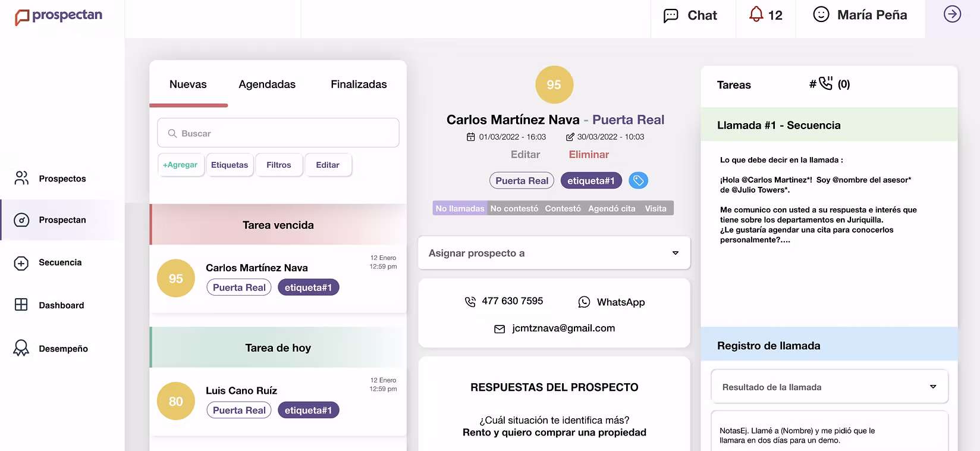Click the calendar icon beside 01/03/2022
This screenshot has width=980, height=451.
point(470,137)
